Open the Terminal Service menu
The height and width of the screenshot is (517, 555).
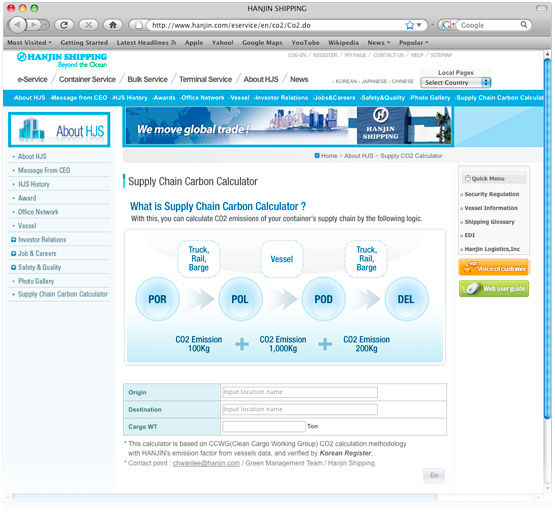tap(206, 79)
